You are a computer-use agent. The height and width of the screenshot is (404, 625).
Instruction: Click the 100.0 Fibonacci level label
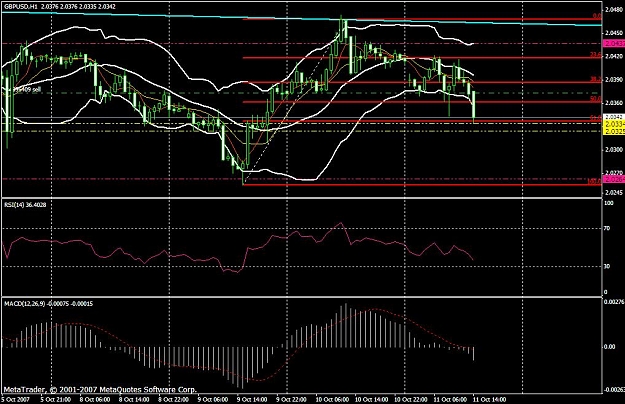click(594, 182)
